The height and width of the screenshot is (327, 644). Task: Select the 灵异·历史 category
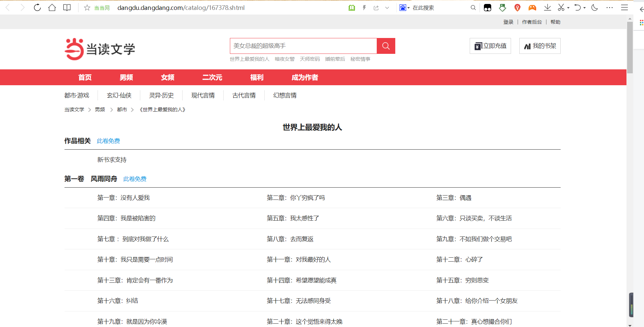point(161,95)
